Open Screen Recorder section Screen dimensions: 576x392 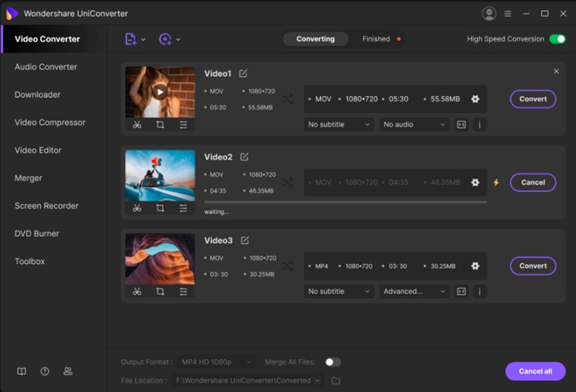[x=46, y=206]
